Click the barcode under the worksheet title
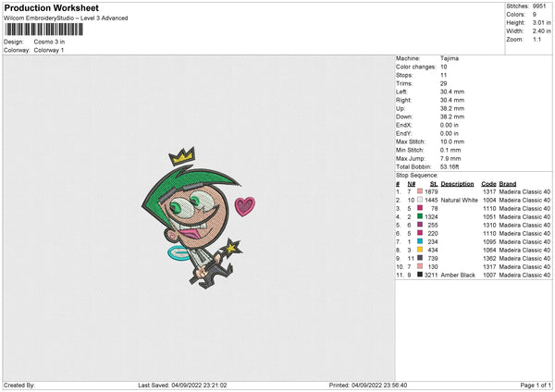555x392 pixels. point(43,30)
